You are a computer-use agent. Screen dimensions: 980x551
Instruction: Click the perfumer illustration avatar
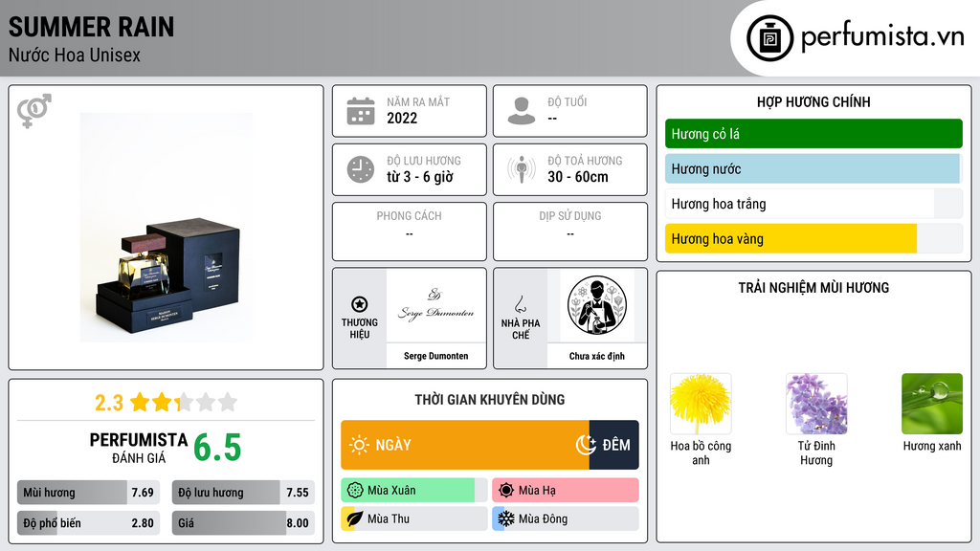pos(597,305)
